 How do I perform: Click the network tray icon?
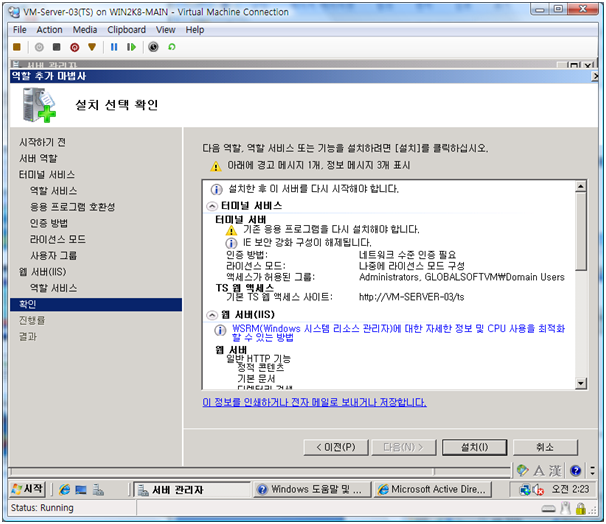pyautogui.click(x=525, y=490)
